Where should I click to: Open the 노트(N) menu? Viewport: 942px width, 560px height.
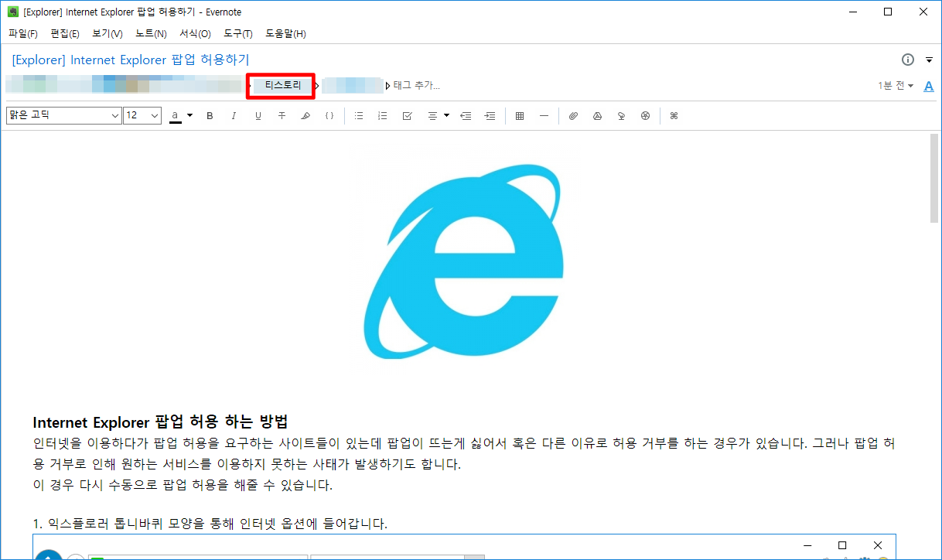click(151, 34)
